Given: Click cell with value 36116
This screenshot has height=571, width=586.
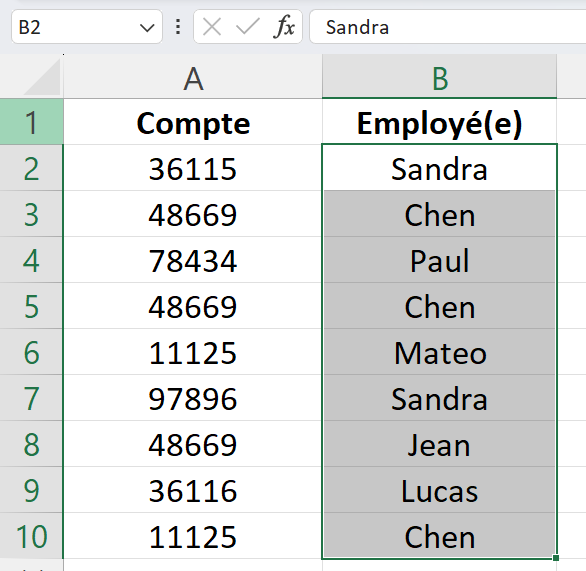Looking at the screenshot, I should click(x=193, y=490).
